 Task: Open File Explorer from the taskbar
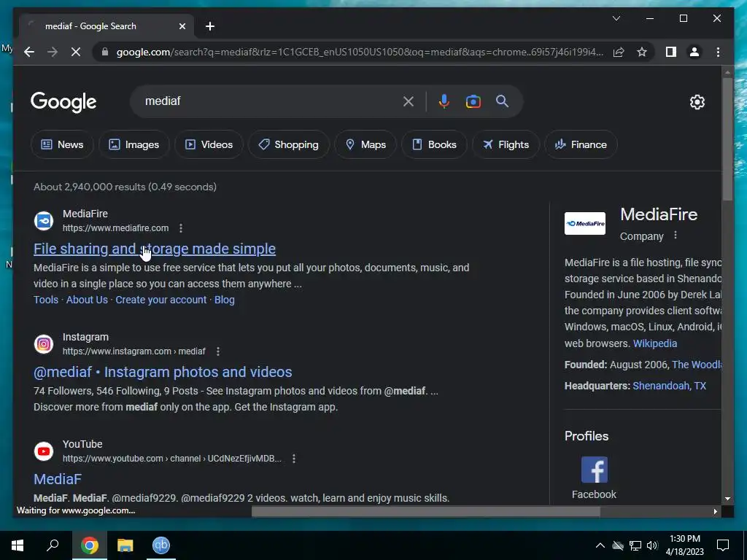[125, 545]
